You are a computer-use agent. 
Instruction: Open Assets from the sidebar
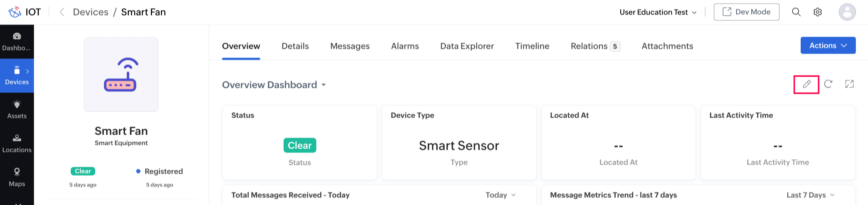click(17, 109)
